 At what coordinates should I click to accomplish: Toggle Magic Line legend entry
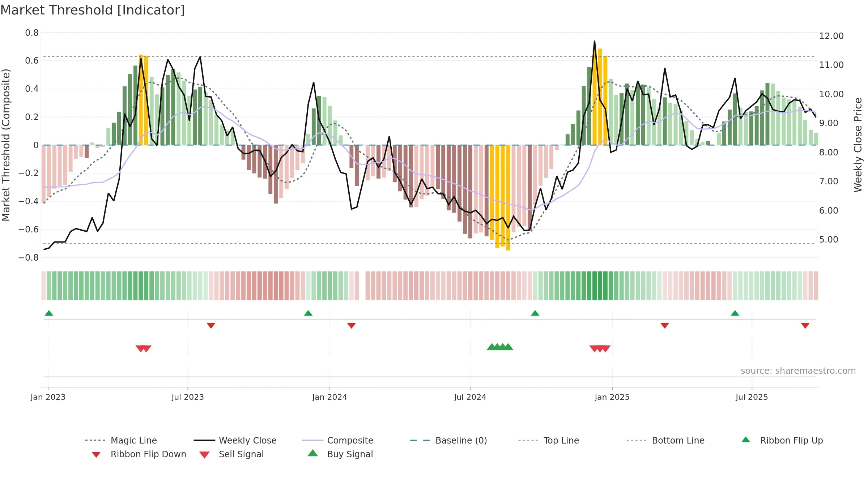point(121,440)
